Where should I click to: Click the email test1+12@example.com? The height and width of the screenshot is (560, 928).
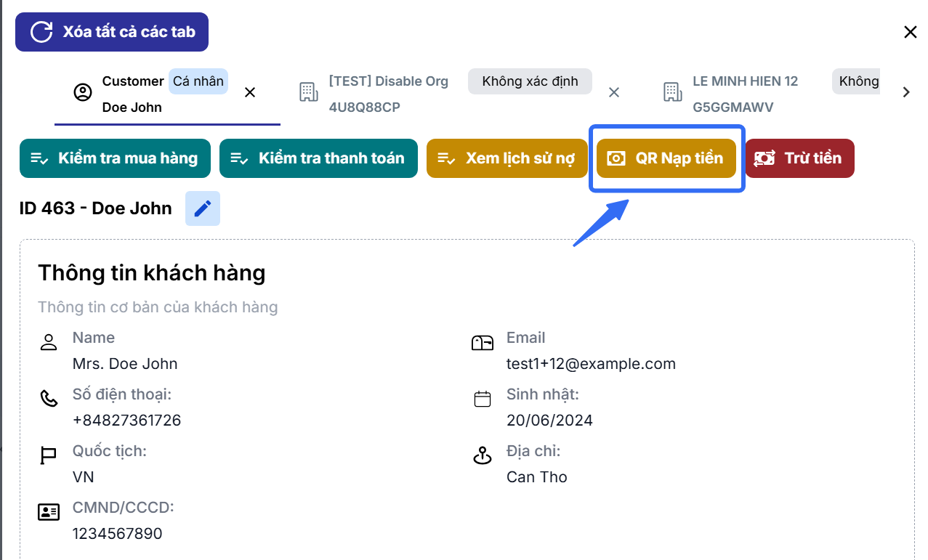click(591, 364)
